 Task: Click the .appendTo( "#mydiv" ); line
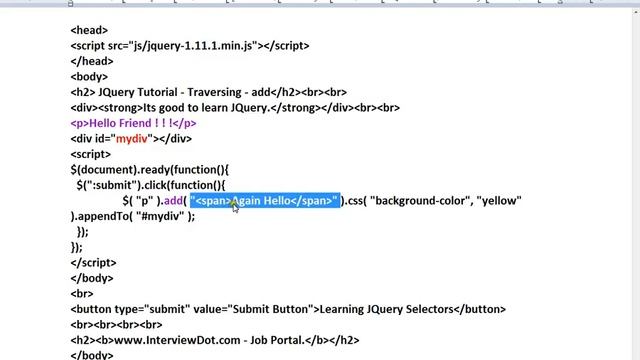click(x=133, y=216)
